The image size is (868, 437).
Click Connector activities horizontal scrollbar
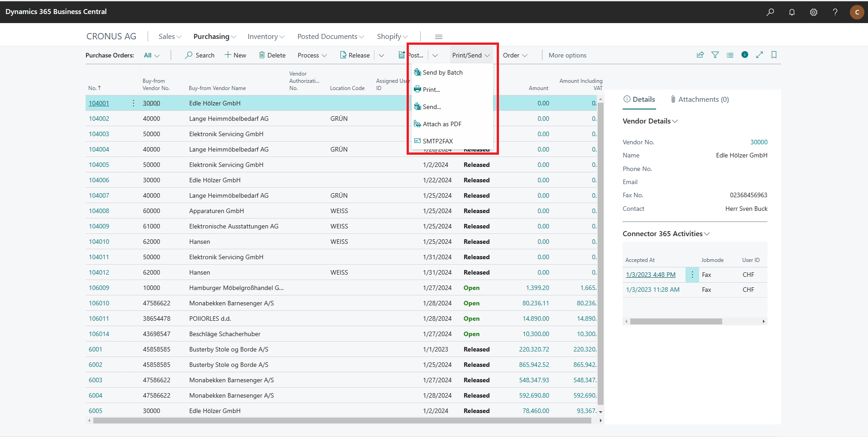tap(676, 322)
